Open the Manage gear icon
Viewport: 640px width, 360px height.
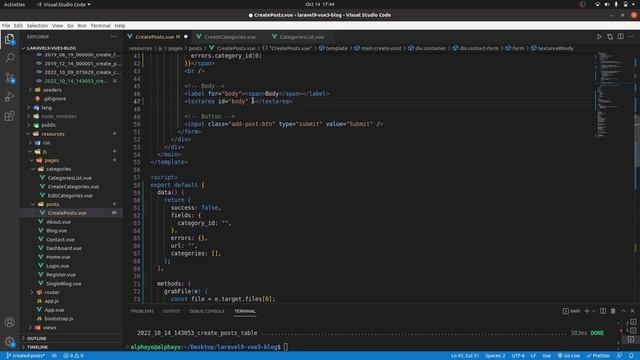[9, 341]
